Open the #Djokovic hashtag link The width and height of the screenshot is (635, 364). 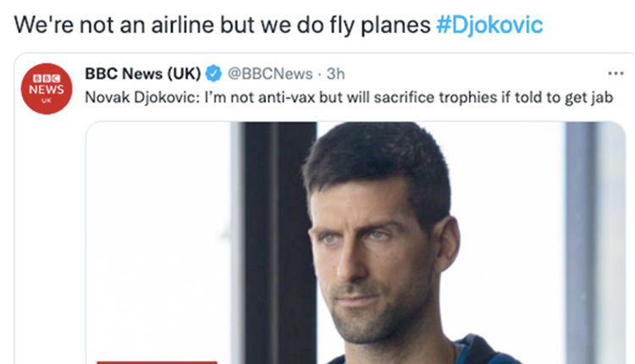click(x=489, y=25)
